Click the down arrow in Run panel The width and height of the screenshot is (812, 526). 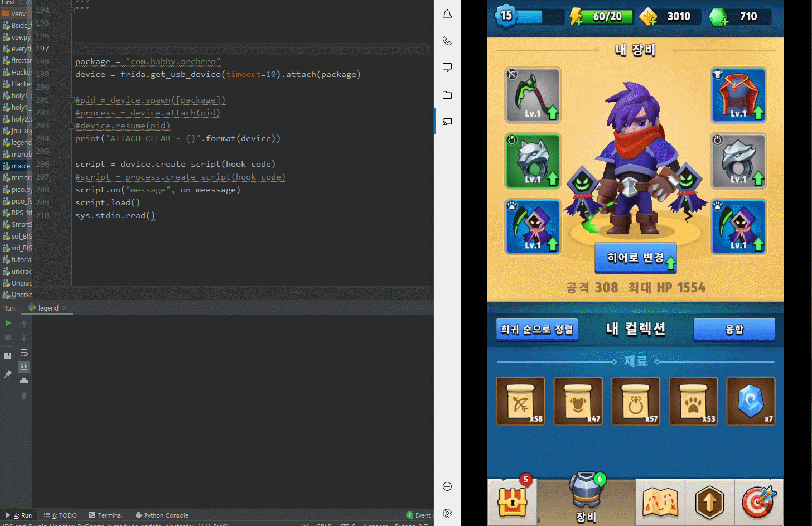(x=24, y=337)
